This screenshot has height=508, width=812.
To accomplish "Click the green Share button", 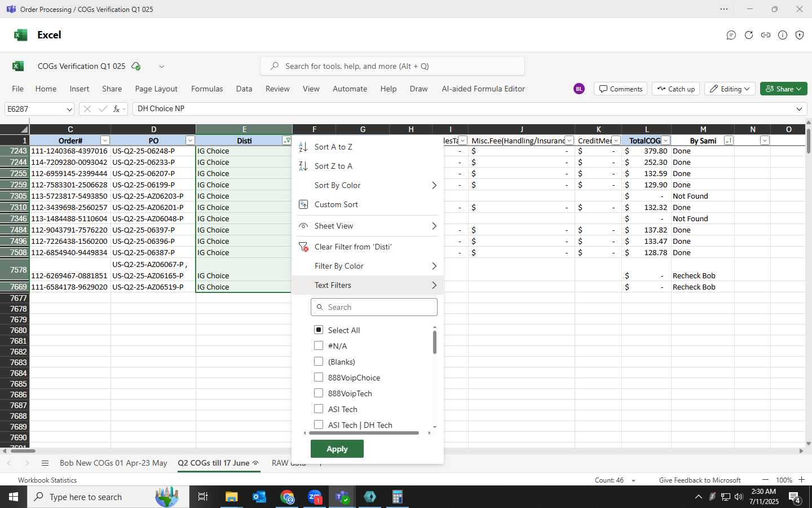I will (784, 89).
